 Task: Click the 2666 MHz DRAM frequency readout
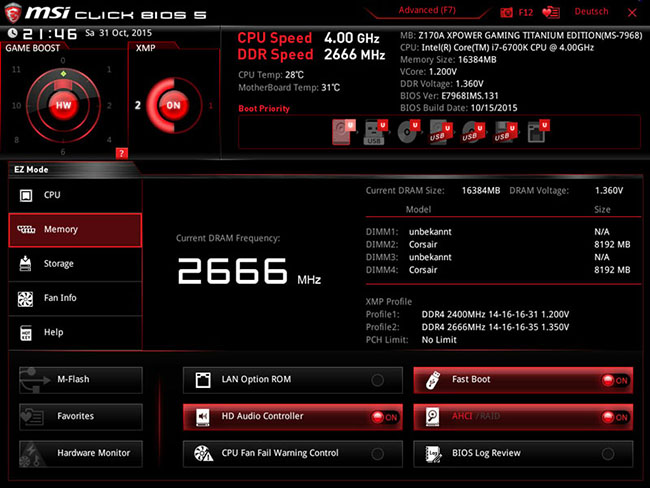249,271
